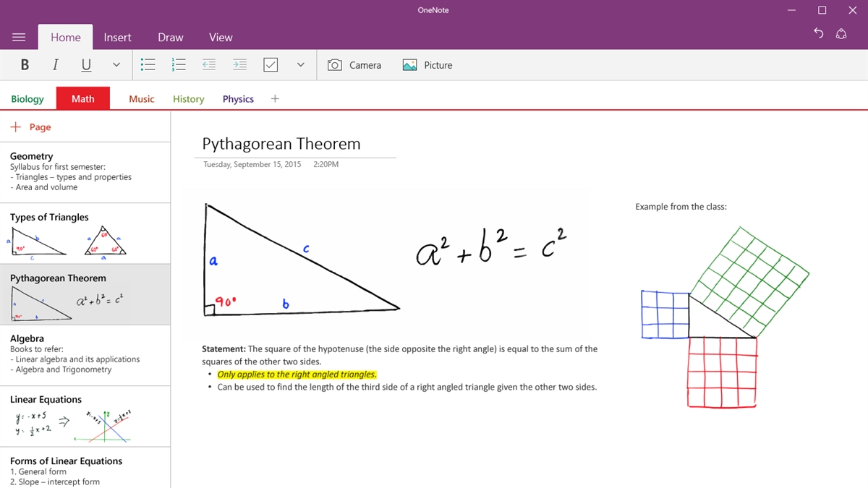The height and width of the screenshot is (488, 868).
Task: Toggle italic formatting
Action: pyautogui.click(x=55, y=64)
